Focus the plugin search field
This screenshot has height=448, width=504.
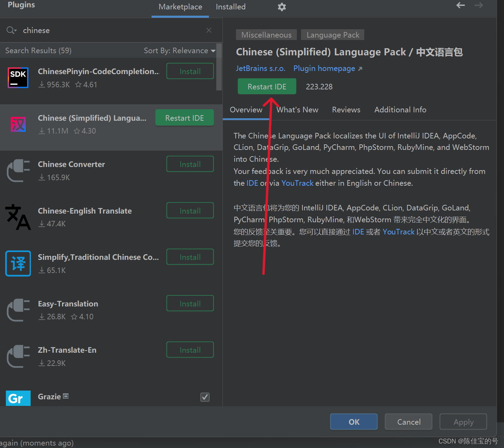click(x=111, y=30)
